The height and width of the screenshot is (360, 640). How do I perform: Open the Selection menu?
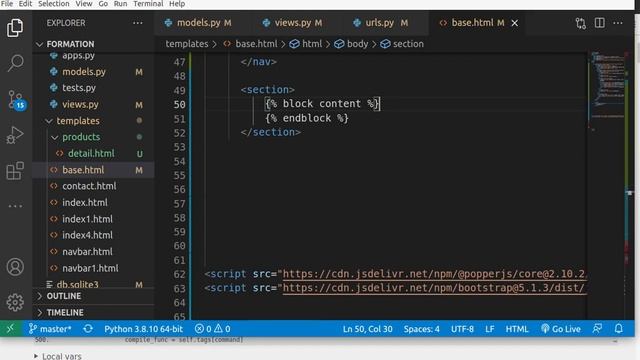click(x=53, y=4)
